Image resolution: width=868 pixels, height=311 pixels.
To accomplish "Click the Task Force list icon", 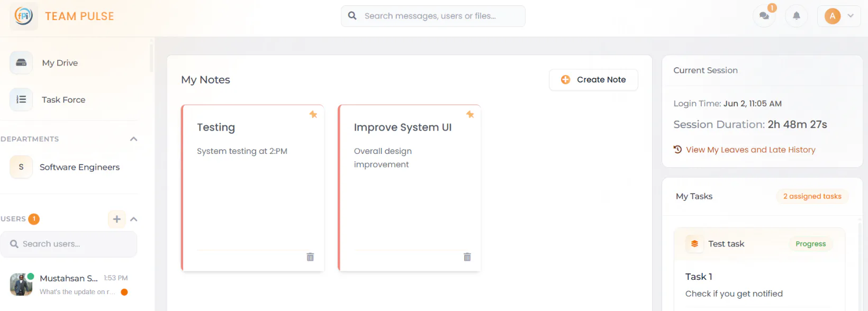I will [x=21, y=99].
